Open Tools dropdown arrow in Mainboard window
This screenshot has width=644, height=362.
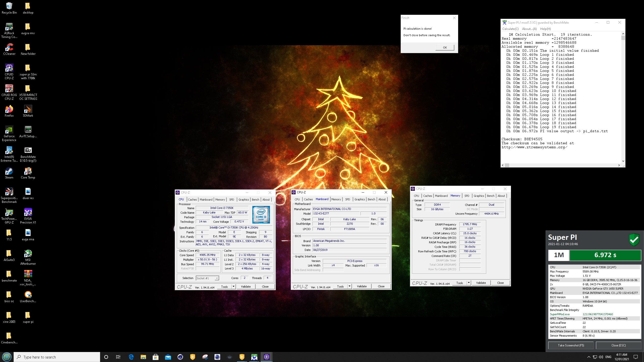(x=349, y=286)
